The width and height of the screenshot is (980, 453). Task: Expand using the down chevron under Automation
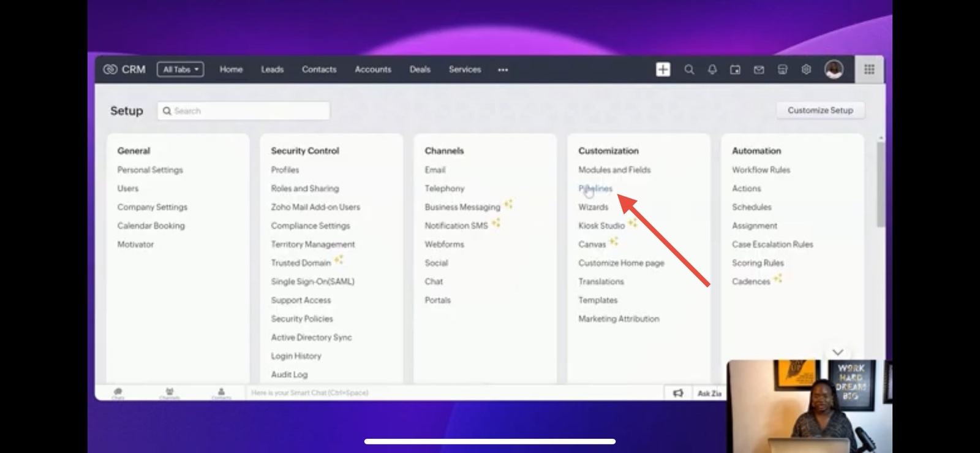pos(837,352)
